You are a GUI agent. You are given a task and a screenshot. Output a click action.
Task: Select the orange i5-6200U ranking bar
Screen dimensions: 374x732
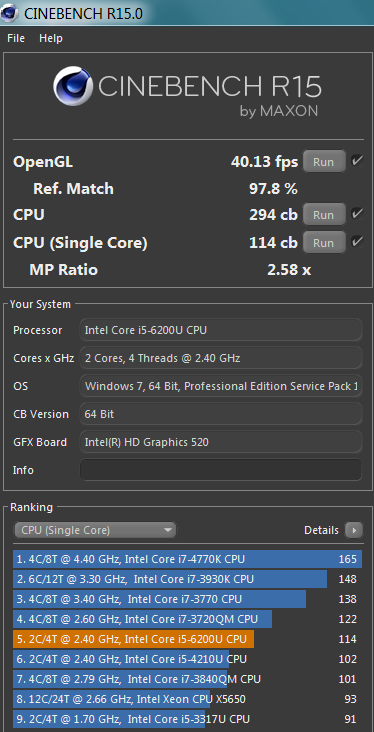[x=187, y=639]
